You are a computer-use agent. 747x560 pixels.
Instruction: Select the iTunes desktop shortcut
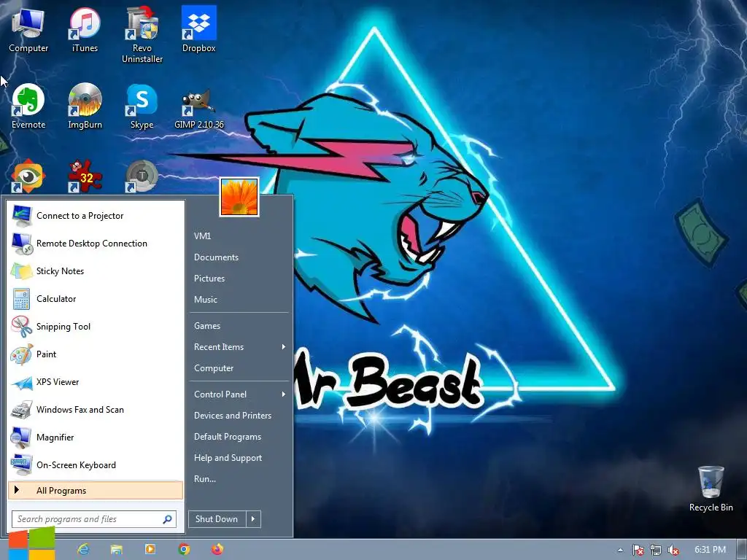coord(85,29)
